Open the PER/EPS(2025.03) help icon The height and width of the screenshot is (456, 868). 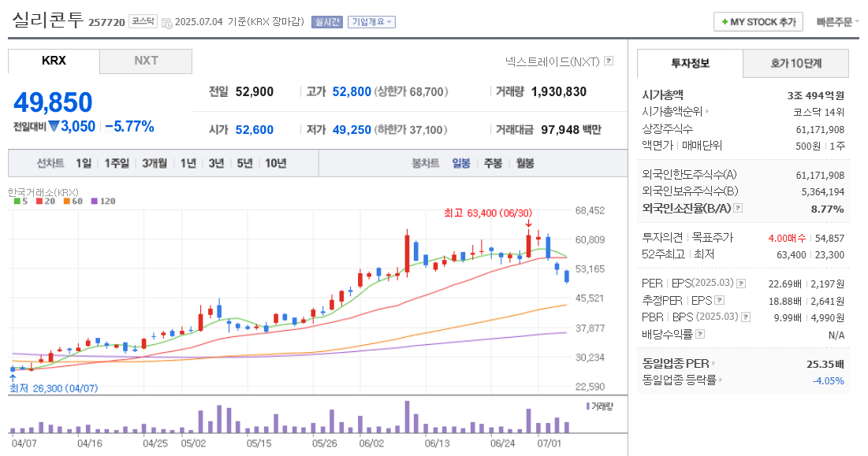[x=740, y=284]
